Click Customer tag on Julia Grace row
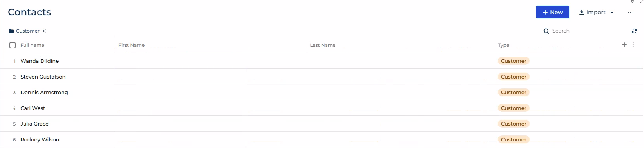This screenshot has height=148, width=644. 514,124
